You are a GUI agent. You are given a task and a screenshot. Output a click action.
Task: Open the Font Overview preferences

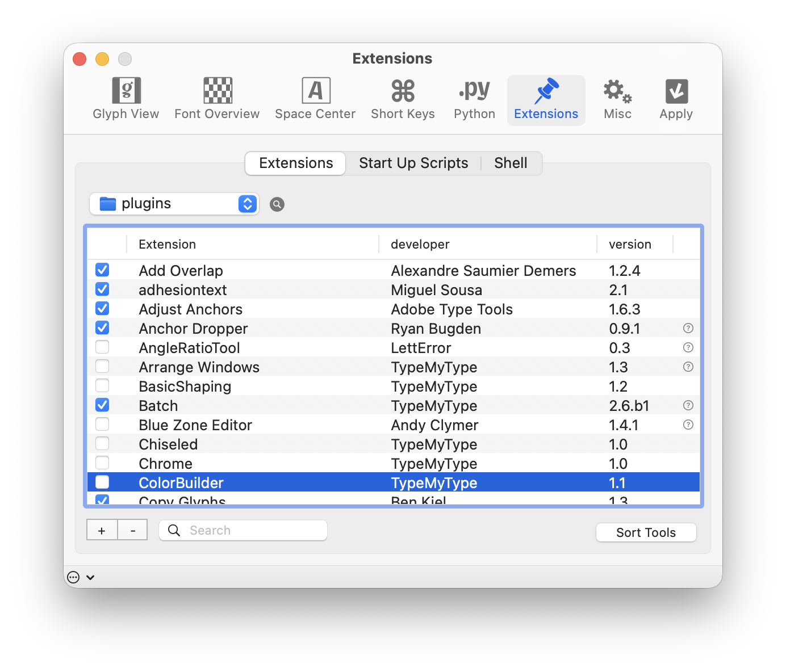pos(217,99)
